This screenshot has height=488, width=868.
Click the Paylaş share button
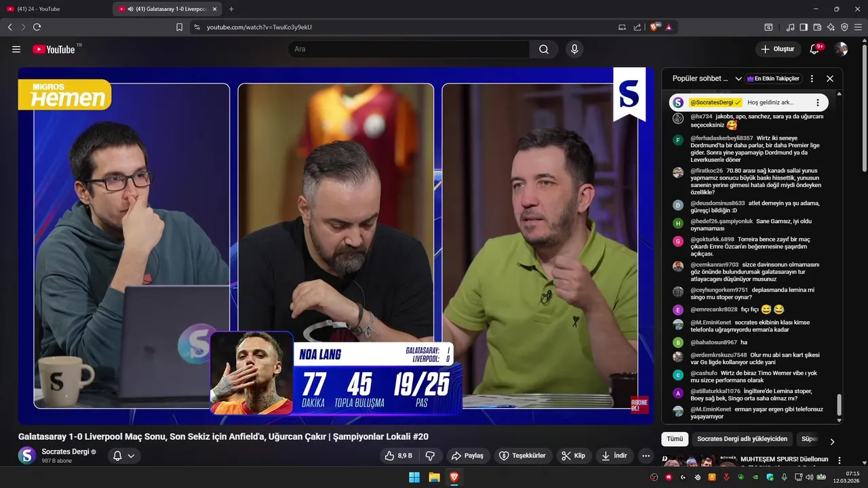(467, 455)
